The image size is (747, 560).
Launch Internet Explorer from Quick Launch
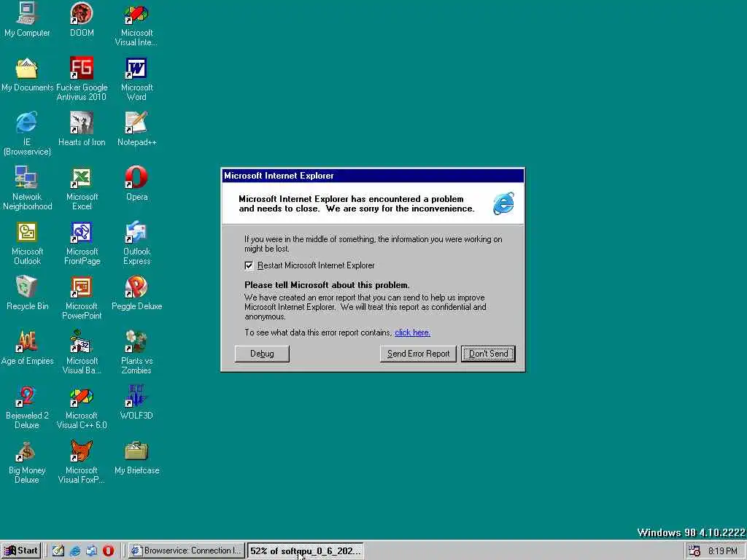tap(75, 551)
